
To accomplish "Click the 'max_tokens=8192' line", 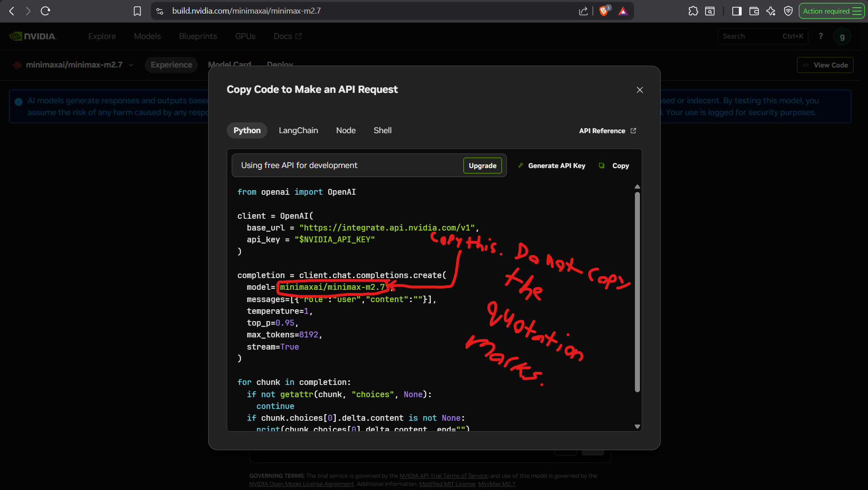I will point(284,335).
